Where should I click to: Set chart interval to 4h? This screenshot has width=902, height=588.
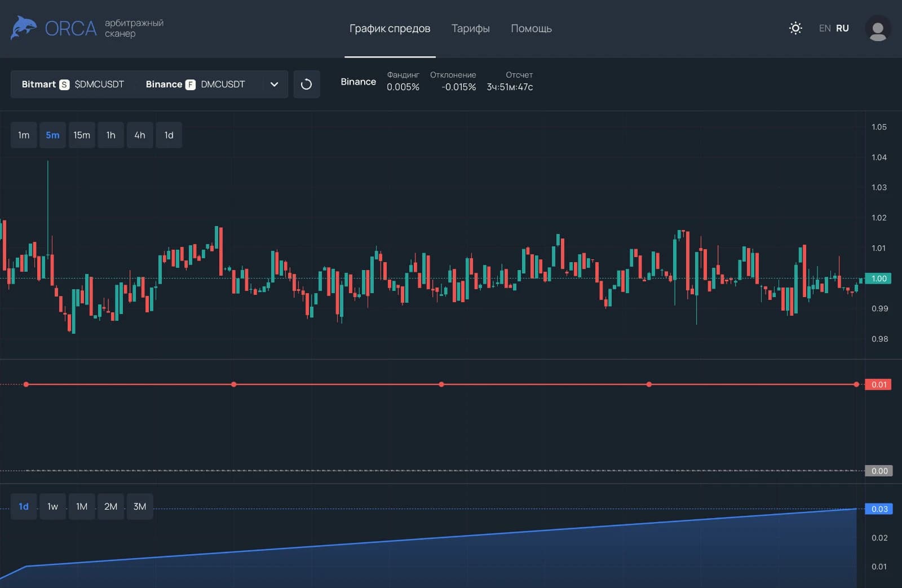(140, 135)
